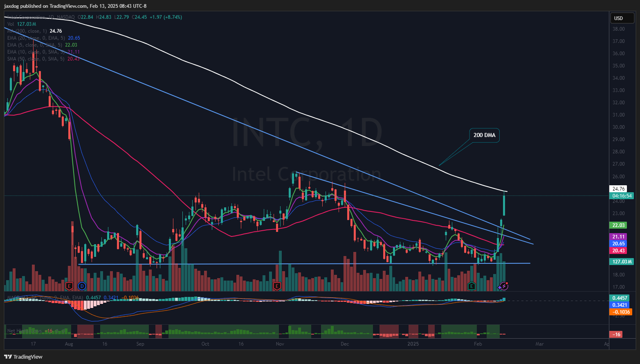Click the green 22.03 price axis tag
Screen dimensions: 640x364
(618, 225)
